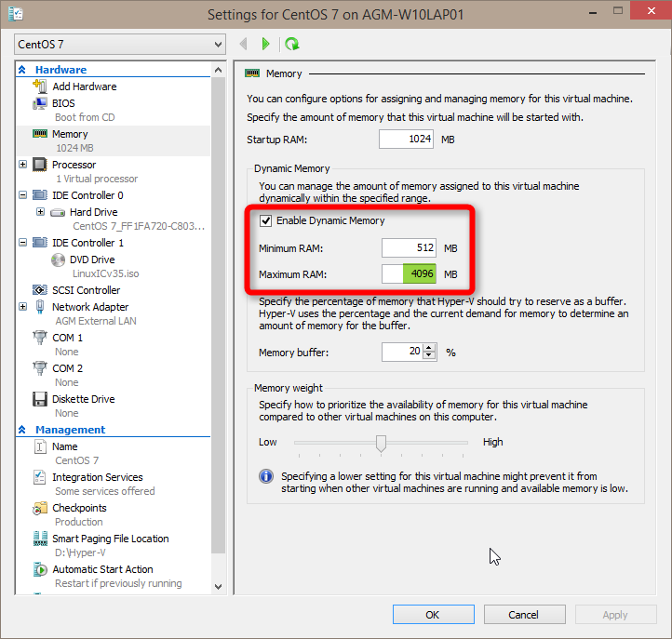Select Automatic Start Action item
The height and width of the screenshot is (639, 672).
(x=102, y=569)
